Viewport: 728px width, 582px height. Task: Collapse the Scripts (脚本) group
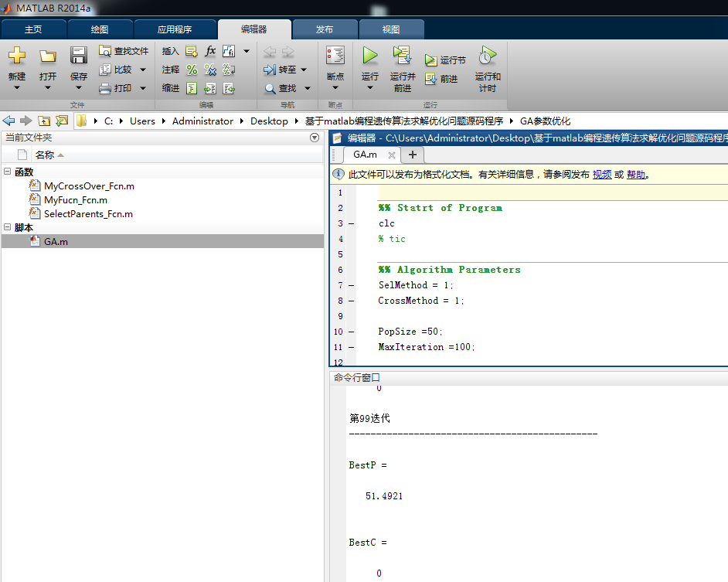point(8,227)
